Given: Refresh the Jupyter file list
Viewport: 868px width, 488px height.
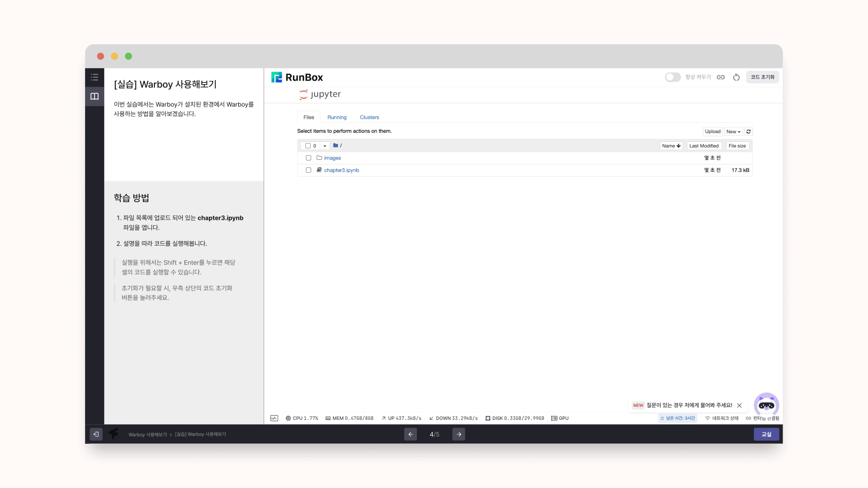Looking at the screenshot, I should click(748, 131).
